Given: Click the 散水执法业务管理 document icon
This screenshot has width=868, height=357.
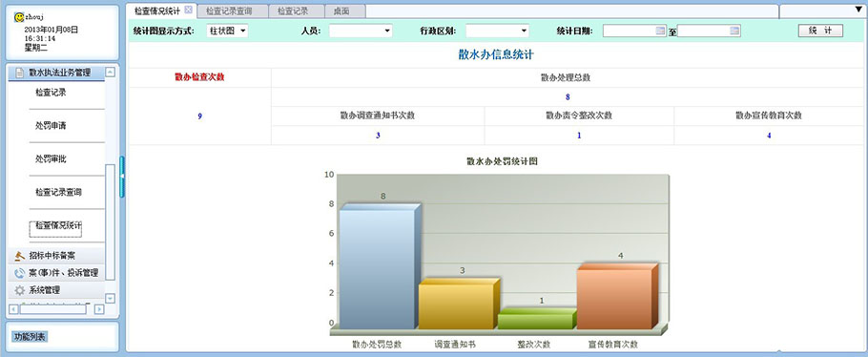Looking at the screenshot, I should (x=19, y=72).
